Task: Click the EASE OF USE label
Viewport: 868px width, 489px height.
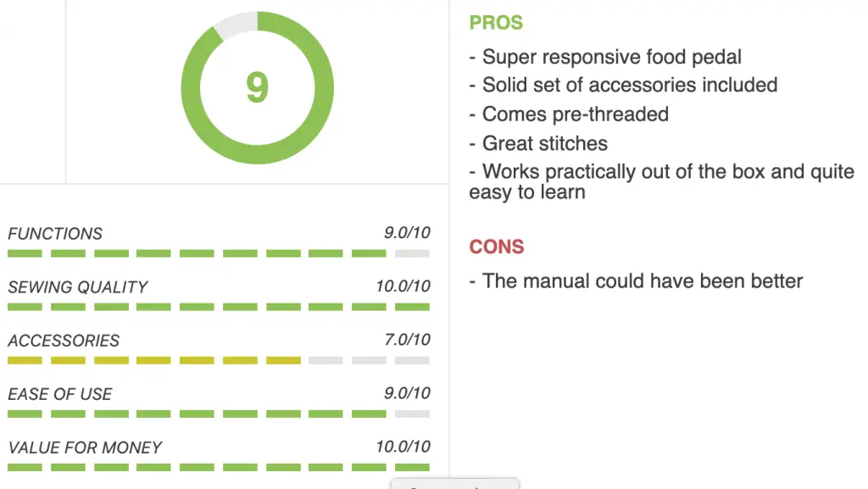Action: pos(60,394)
